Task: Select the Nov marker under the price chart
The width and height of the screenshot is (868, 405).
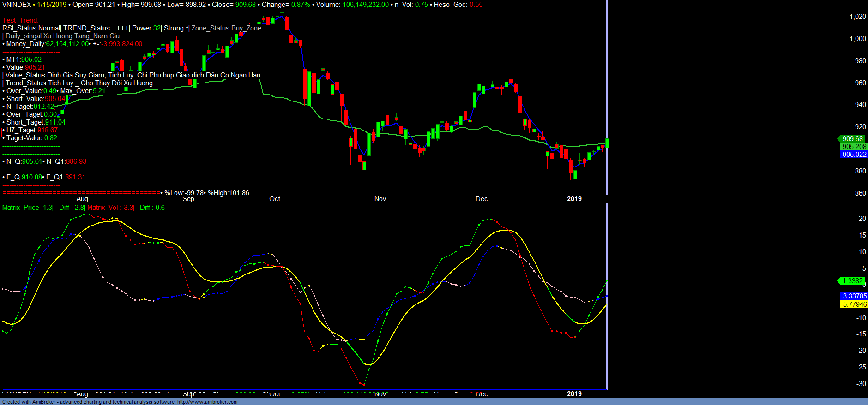Action: [380, 199]
